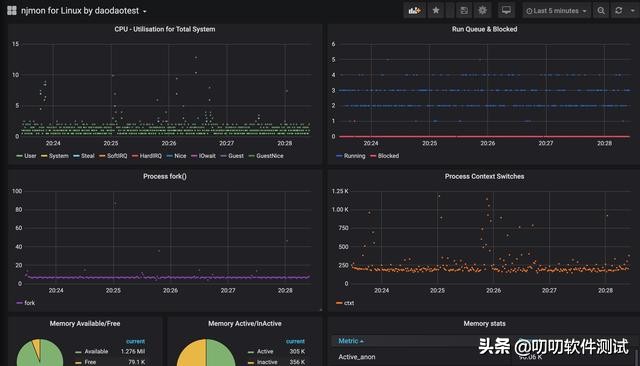Open the Run Queue & Blocked panel menu
The height and width of the screenshot is (366, 640).
(x=484, y=29)
